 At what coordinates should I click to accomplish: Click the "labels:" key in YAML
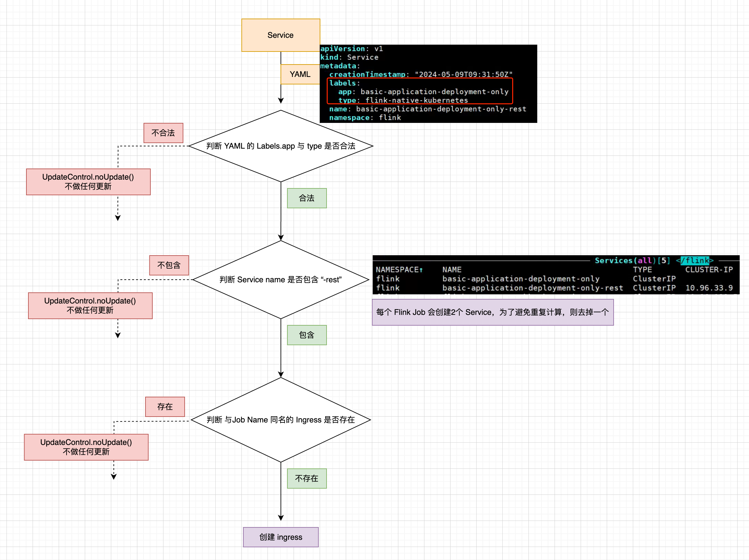[344, 83]
